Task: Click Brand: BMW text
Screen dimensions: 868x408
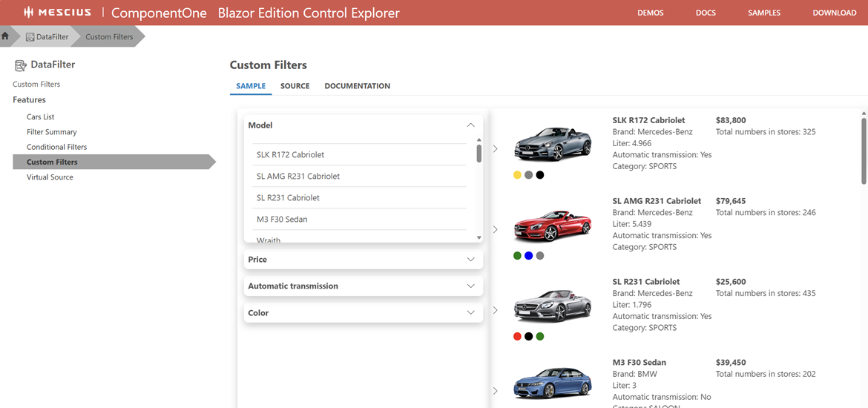Action: point(634,374)
